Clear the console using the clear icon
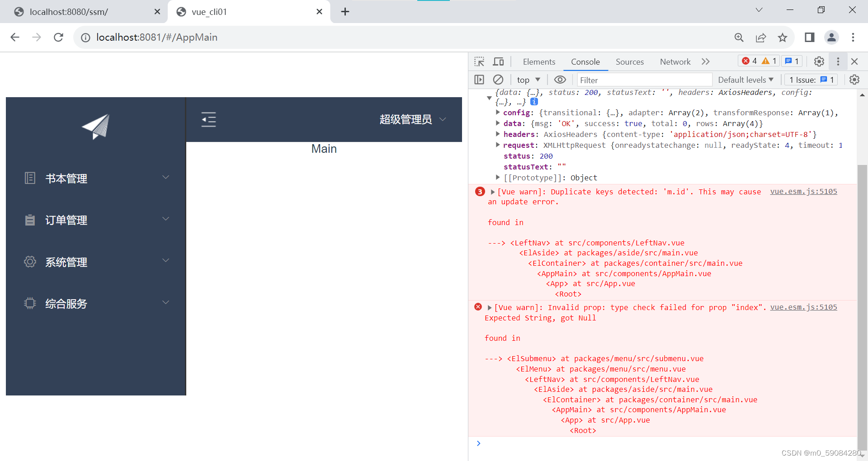The image size is (868, 461). coord(498,80)
